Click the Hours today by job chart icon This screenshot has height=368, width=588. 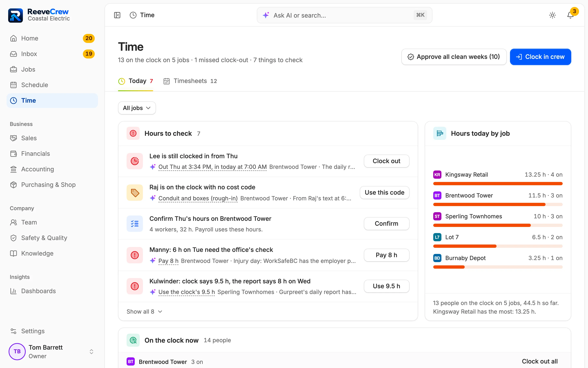[x=440, y=133]
